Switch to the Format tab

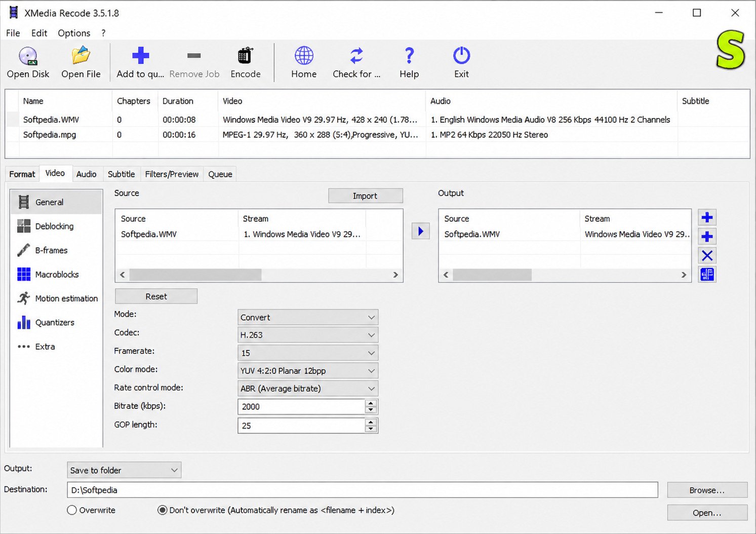(x=22, y=174)
